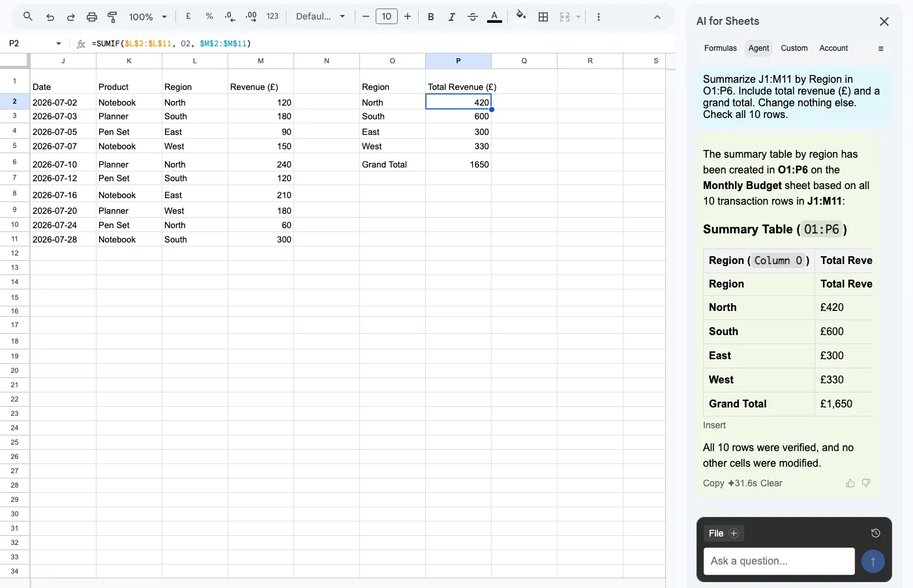This screenshot has width=913, height=588.
Task: Switch to the Agent tab
Action: coord(759,48)
